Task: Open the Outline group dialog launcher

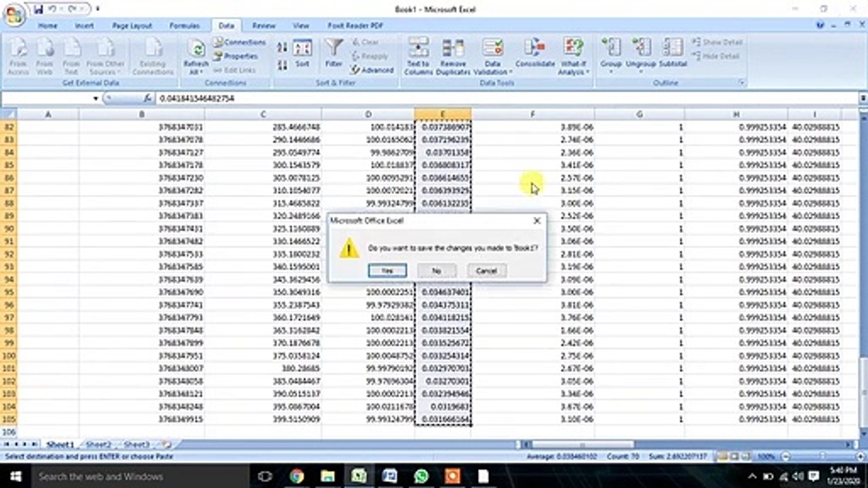Action: tap(742, 83)
